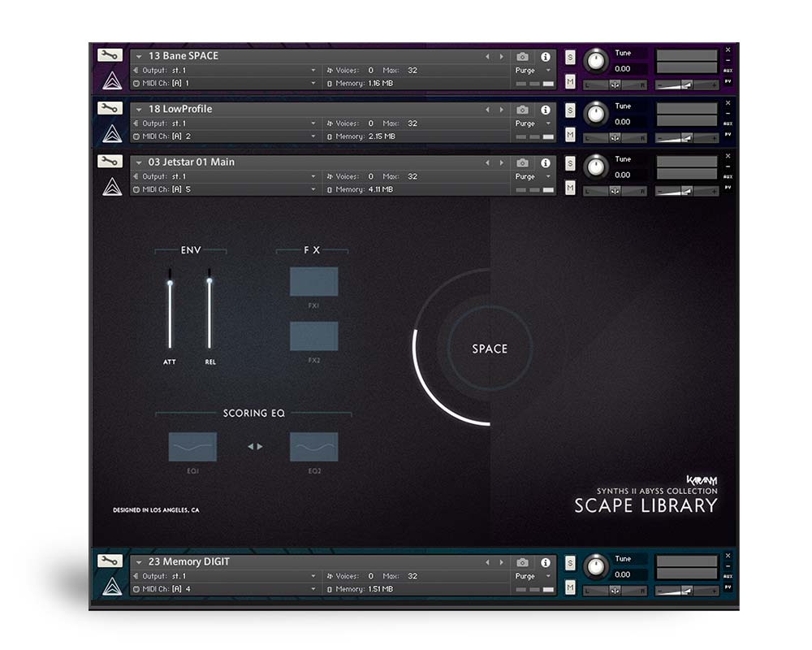Mute the 23 Memory DIGIT instrument
The width and height of the screenshot is (812, 650).
coord(570,587)
